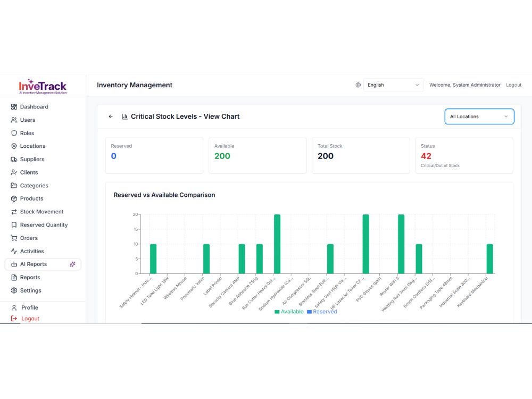
Task: Click the Keyboard Mechanical bar
Action: [489, 259]
